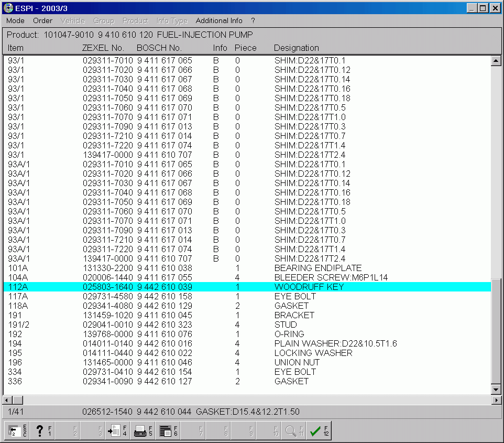Click the F6 window list icon
Image resolution: width=504 pixels, height=443 pixels.
pyautogui.click(x=168, y=430)
